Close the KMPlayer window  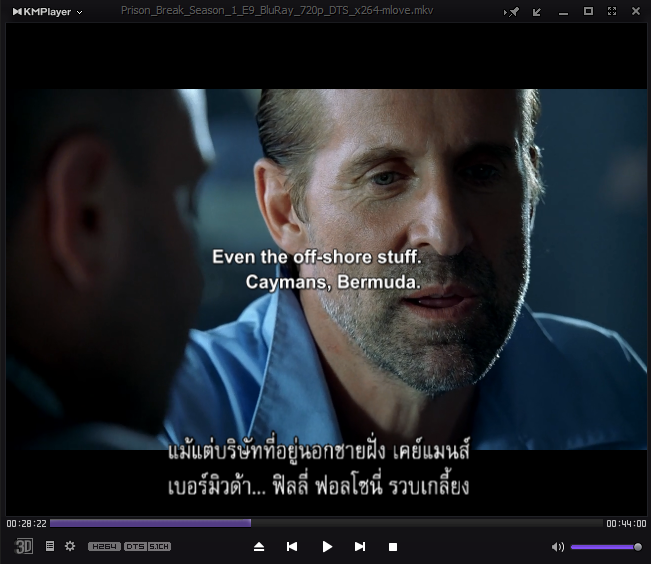[636, 11]
